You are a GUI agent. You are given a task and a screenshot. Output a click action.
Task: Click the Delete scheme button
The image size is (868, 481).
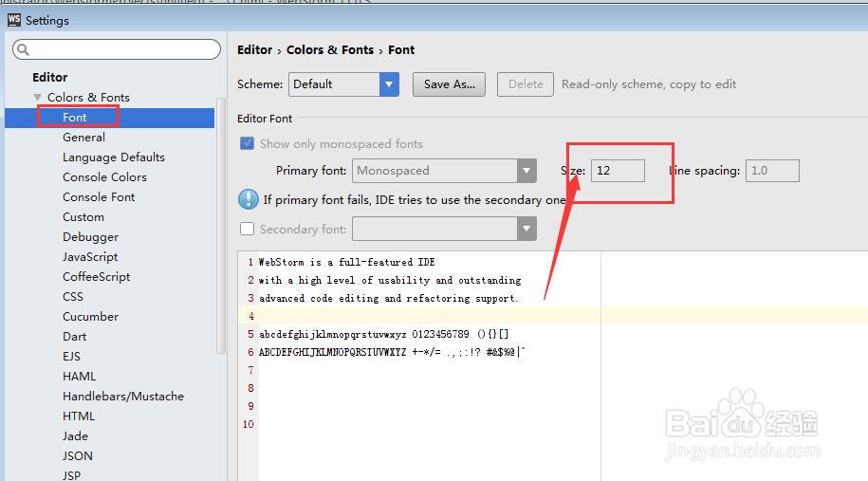(526, 84)
